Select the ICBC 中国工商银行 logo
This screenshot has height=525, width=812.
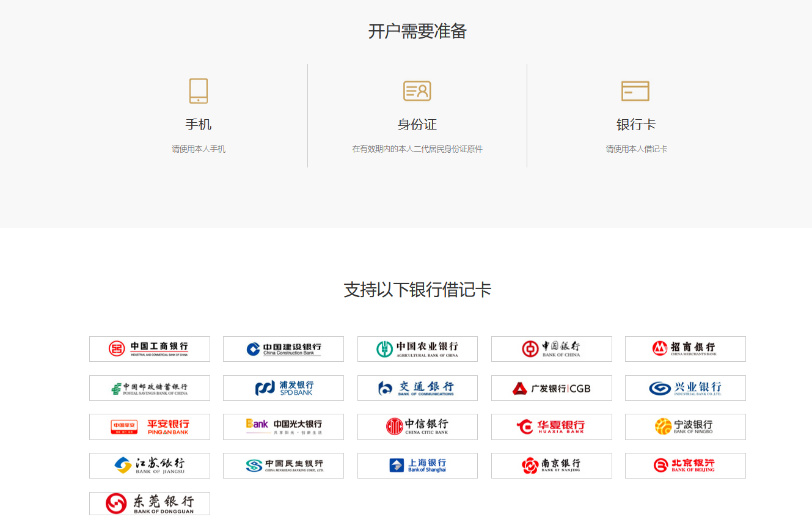(150, 349)
